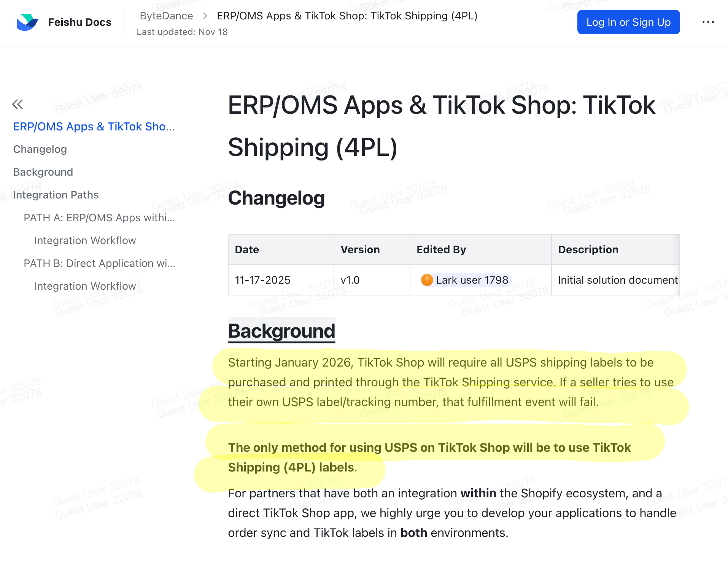This screenshot has width=728, height=562.
Task: Open the three-dot more options menu
Action: click(x=708, y=22)
